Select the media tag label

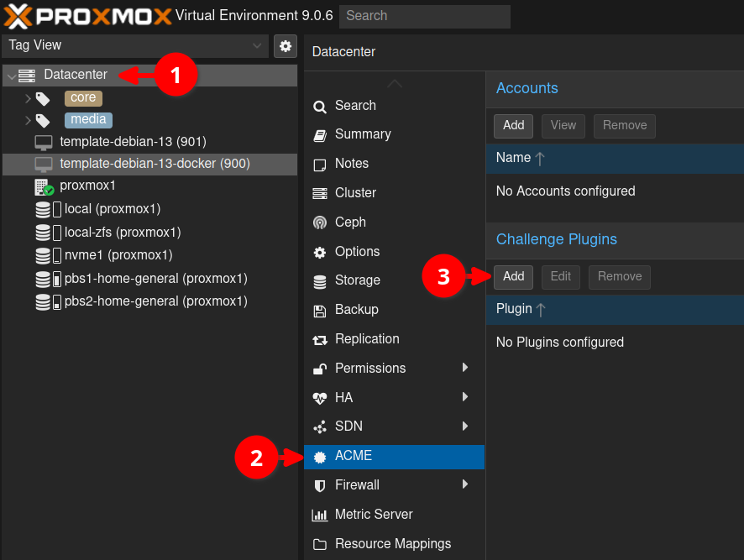tap(88, 120)
